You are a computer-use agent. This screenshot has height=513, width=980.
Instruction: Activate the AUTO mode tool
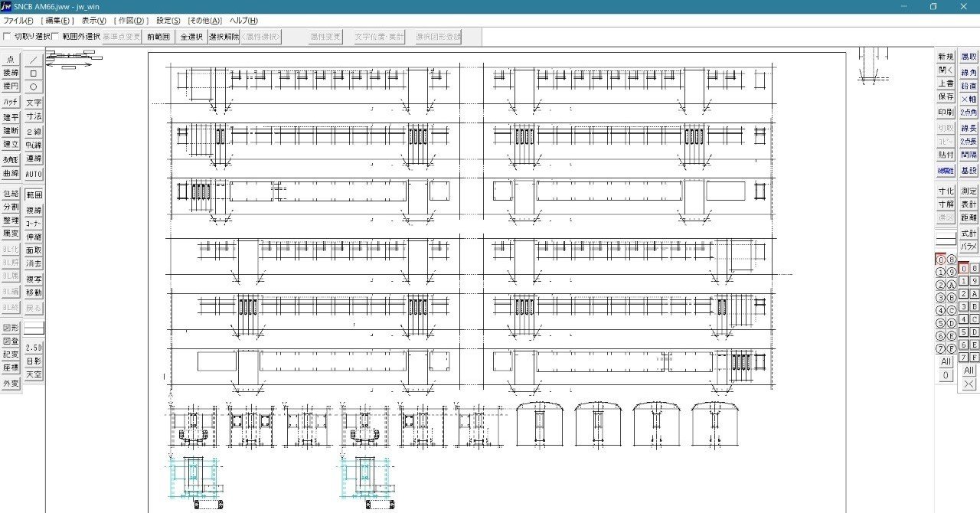point(34,174)
